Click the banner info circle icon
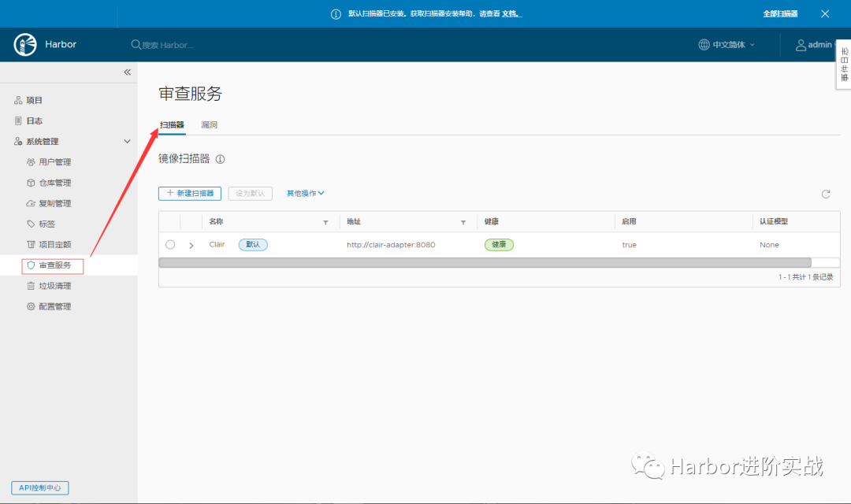The height and width of the screenshot is (504, 851). [x=336, y=14]
